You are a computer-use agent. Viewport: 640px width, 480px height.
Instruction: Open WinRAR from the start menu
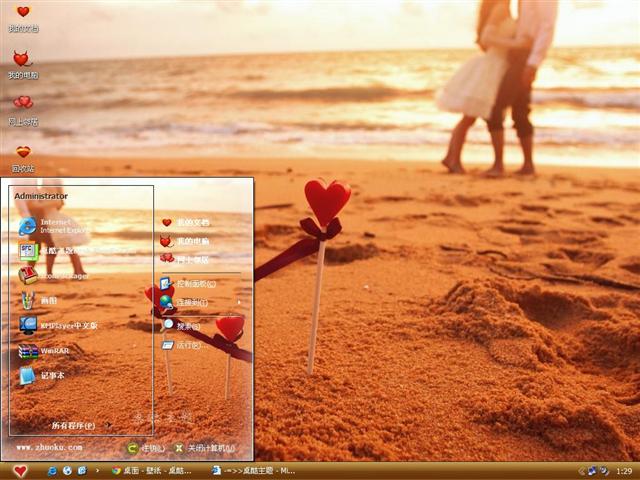click(44, 351)
